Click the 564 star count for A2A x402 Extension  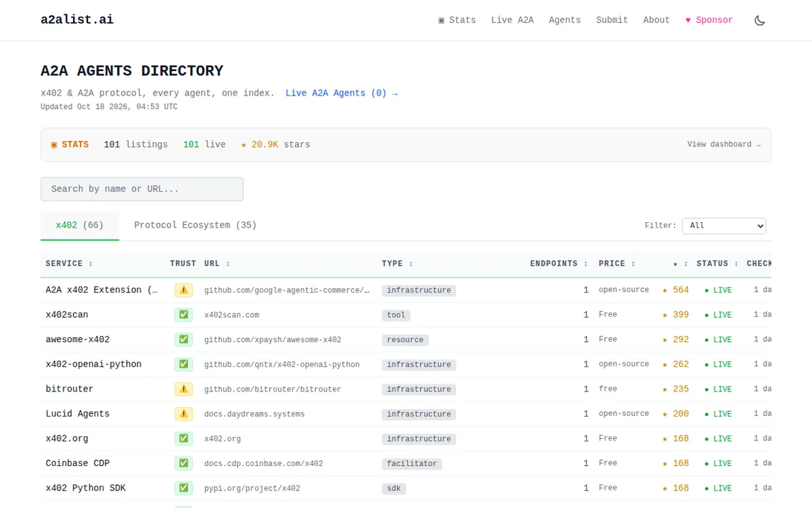675,290
